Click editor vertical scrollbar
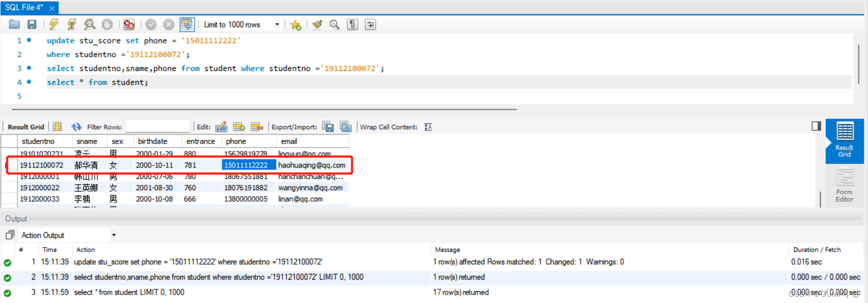This screenshot has width=868, height=303. coord(858,64)
